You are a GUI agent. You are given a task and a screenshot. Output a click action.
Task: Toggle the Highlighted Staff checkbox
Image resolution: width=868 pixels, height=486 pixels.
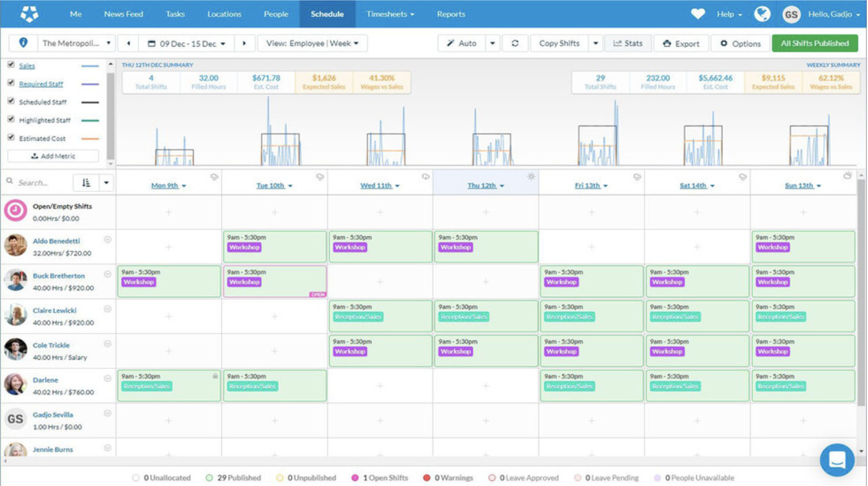[x=11, y=119]
